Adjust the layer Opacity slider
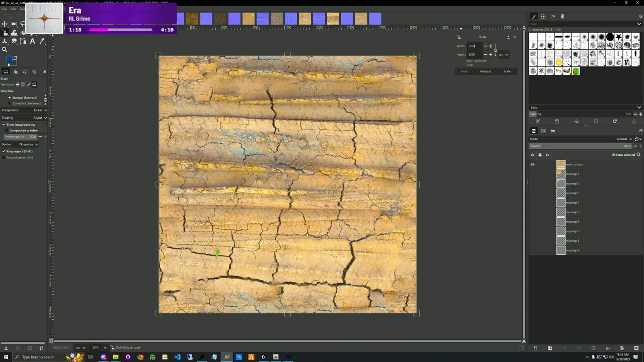 point(581,146)
